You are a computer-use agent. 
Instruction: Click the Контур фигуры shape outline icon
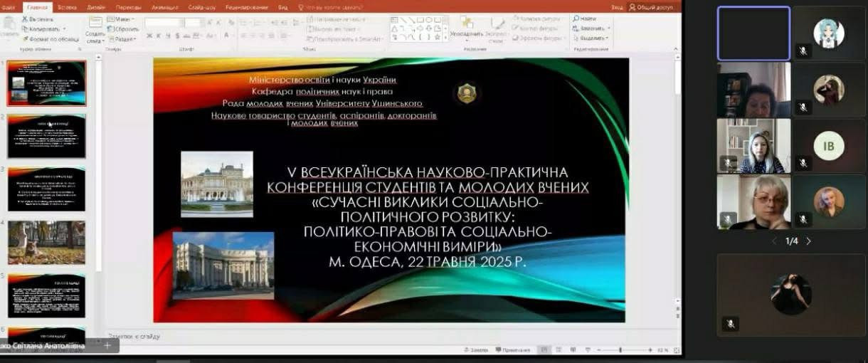[515, 28]
